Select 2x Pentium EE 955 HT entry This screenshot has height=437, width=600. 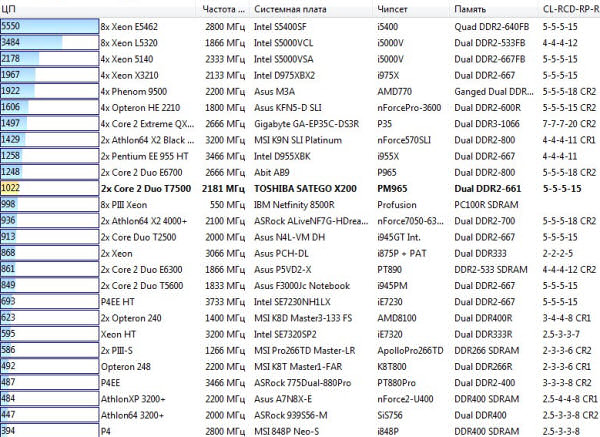(x=144, y=156)
